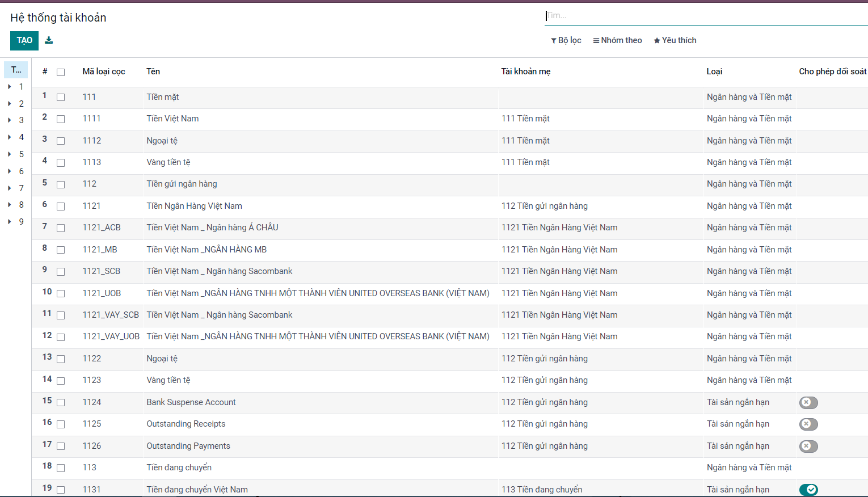Tick the select-all checkbox in header
868x497 pixels.
[61, 72]
